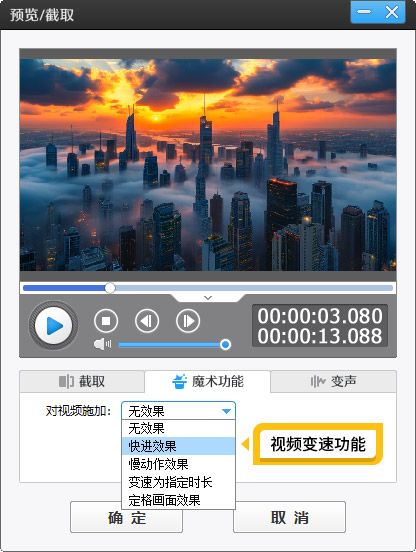
Task: Collapse panel using the small chevron below timeline
Action: pos(208,298)
